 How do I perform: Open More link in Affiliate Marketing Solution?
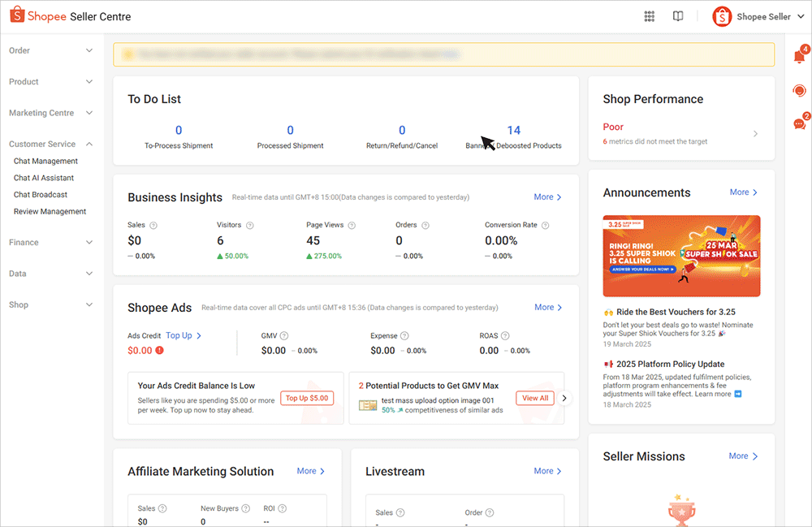pos(311,471)
